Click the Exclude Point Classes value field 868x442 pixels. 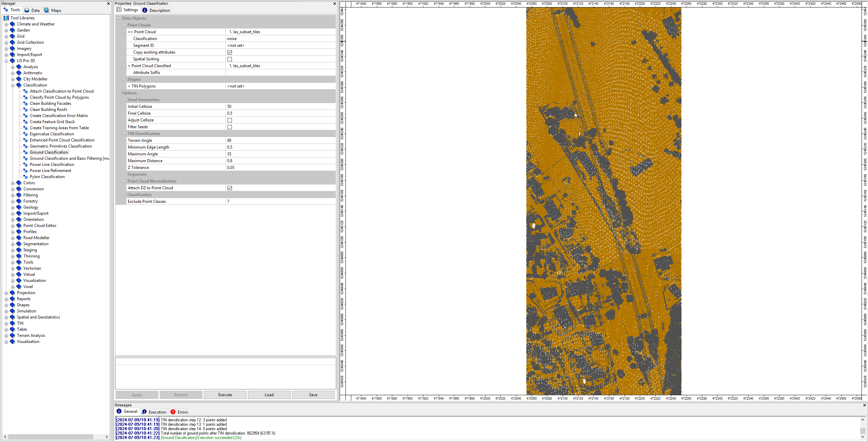click(x=280, y=201)
